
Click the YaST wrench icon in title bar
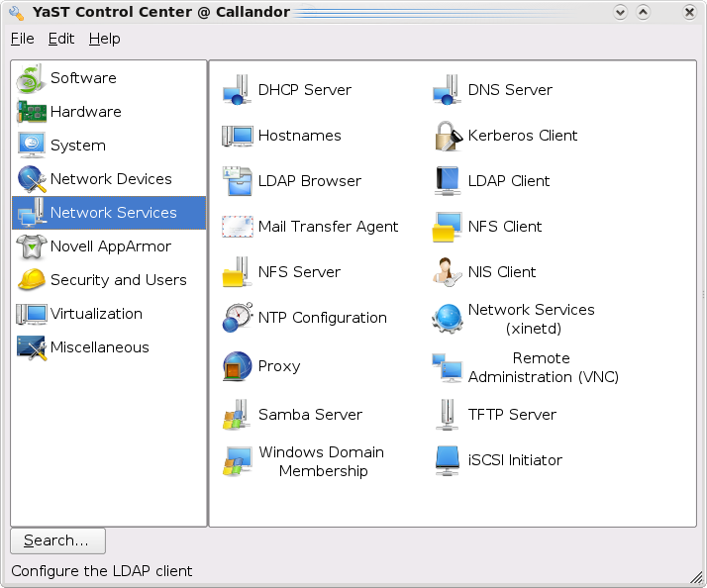click(x=17, y=13)
